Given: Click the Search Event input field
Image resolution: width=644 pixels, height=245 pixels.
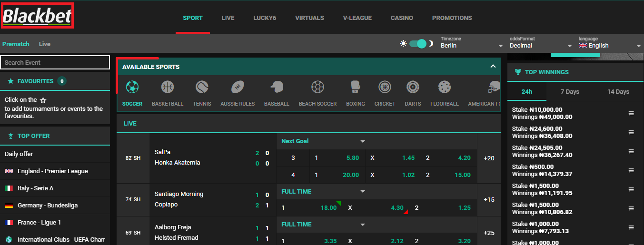Looking at the screenshot, I should pos(55,62).
